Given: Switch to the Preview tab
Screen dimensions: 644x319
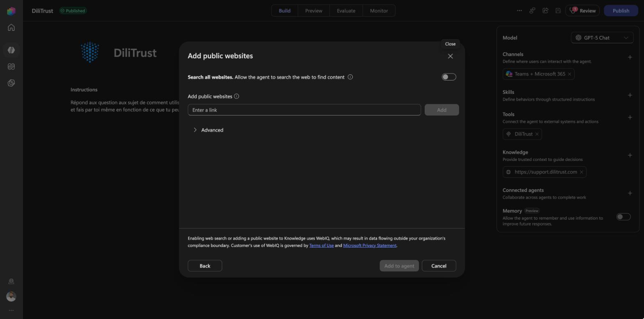Looking at the screenshot, I should click(x=314, y=11).
